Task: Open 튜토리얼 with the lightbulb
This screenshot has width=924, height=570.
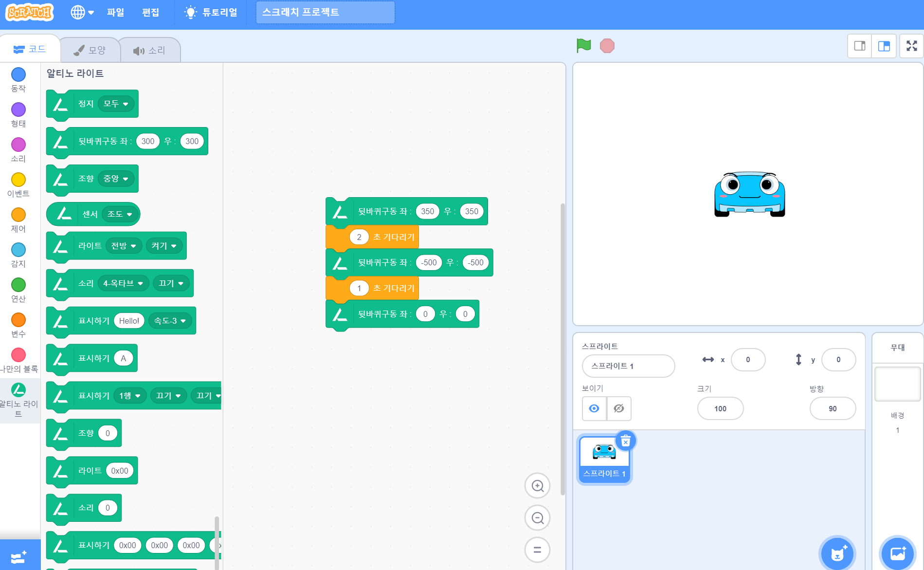Action: [x=211, y=12]
